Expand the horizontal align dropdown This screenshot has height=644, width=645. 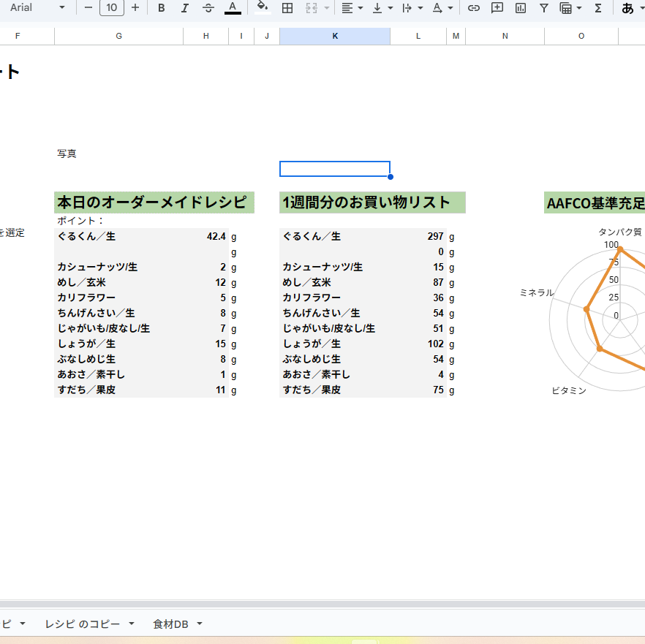(352, 8)
